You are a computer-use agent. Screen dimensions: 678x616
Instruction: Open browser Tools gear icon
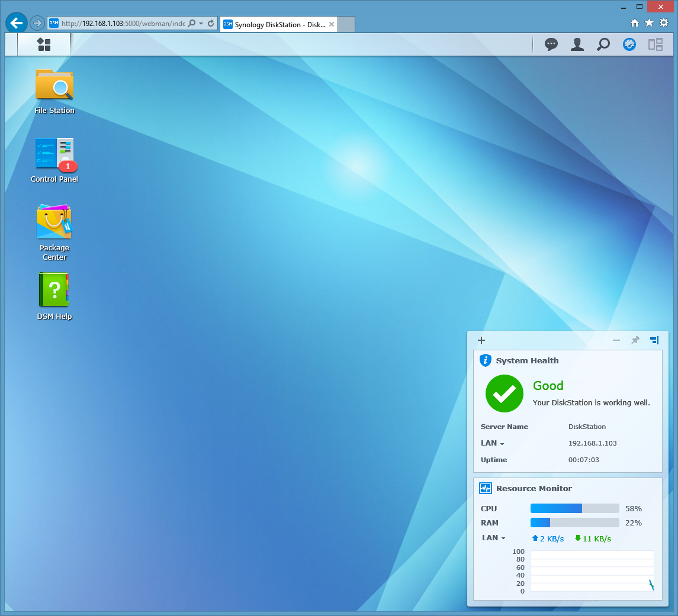tap(664, 23)
